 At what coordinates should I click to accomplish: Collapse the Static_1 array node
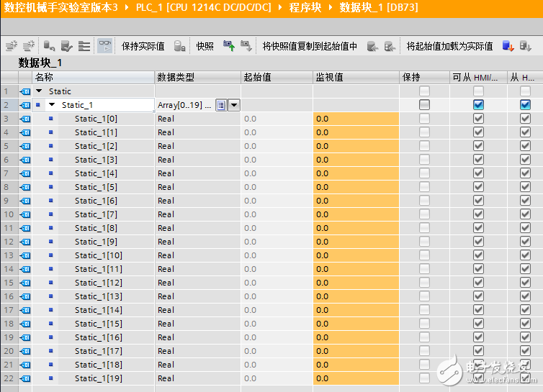[52, 104]
